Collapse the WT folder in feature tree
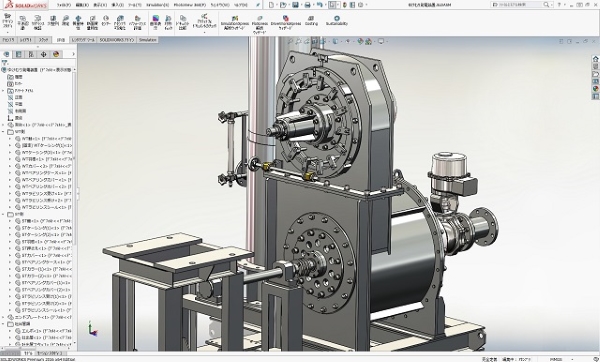Screen dimensions: 600x362 point(3,132)
